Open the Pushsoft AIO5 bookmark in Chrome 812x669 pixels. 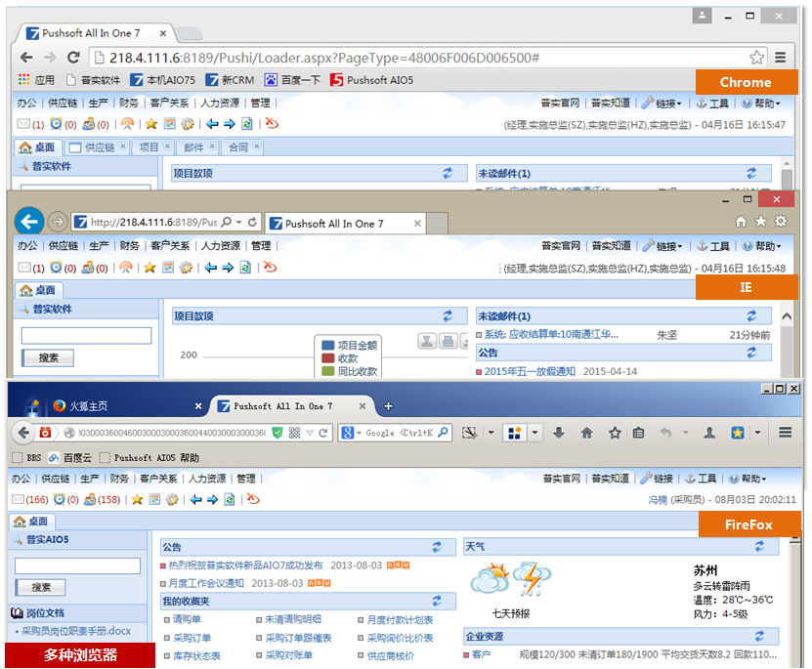click(372, 80)
